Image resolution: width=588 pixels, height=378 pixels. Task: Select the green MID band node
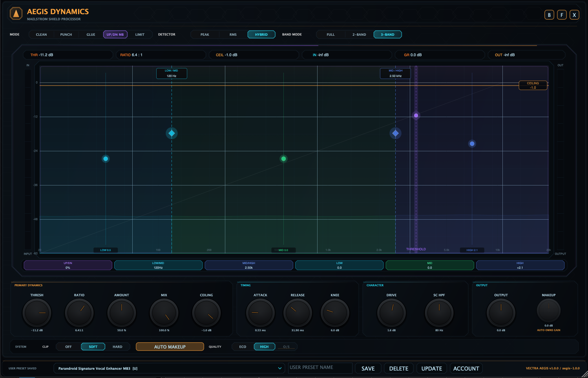(283, 159)
